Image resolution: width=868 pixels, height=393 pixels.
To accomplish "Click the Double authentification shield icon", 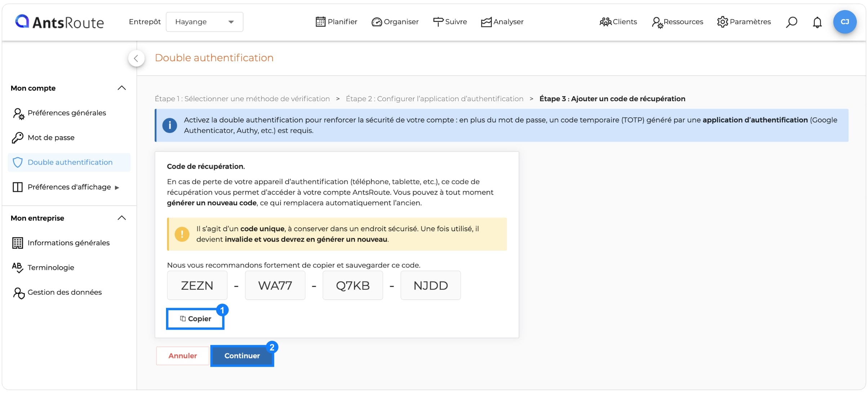I will tap(18, 162).
